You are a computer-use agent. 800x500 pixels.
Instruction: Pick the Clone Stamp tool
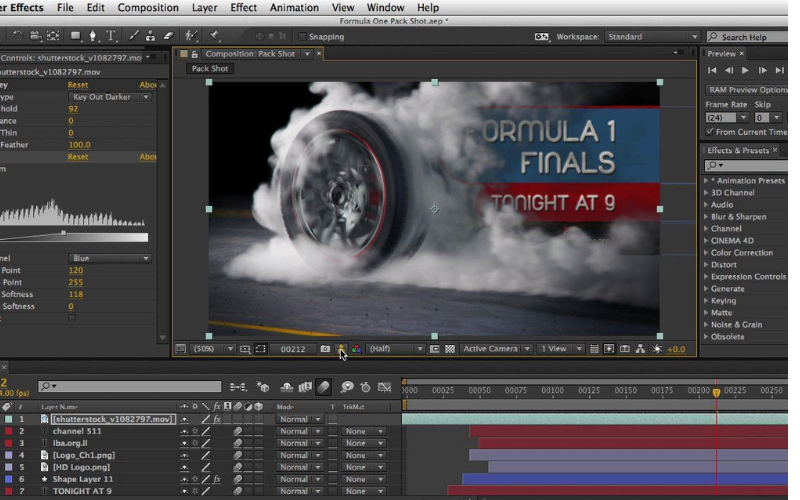(x=149, y=37)
